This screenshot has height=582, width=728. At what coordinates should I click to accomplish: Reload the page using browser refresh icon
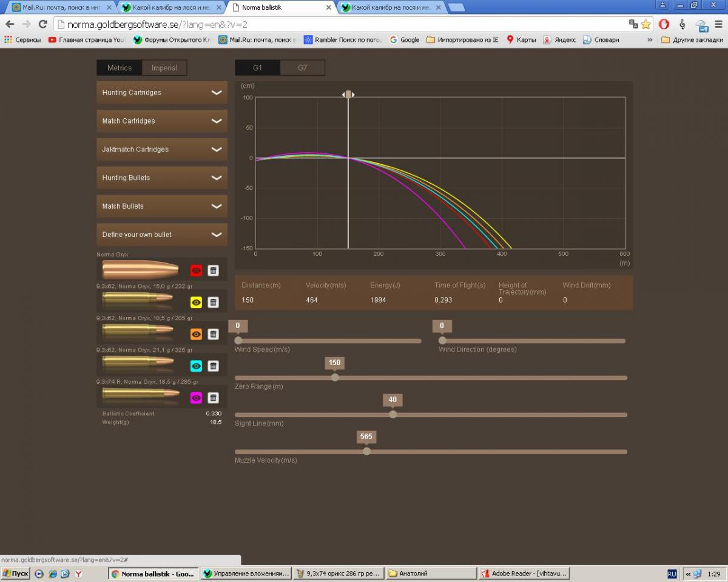(42, 24)
